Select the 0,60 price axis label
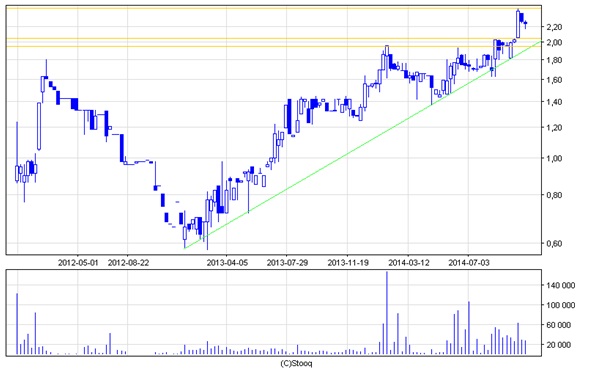 tap(554, 244)
